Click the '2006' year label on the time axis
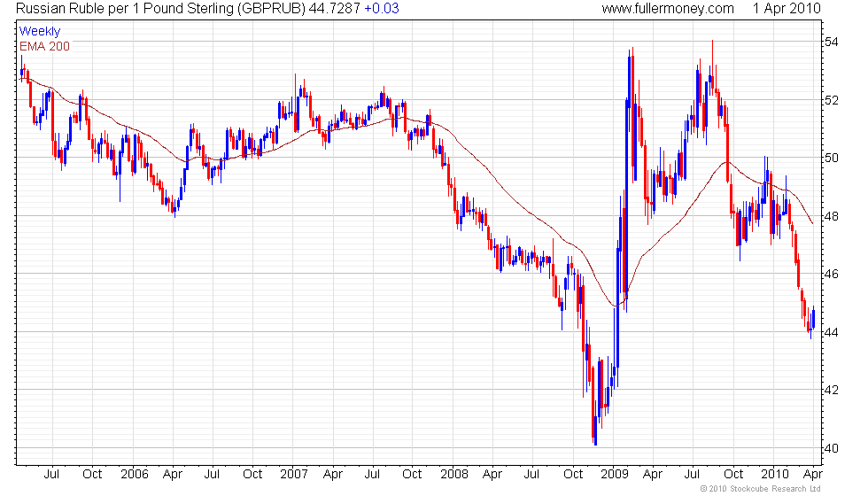The width and height of the screenshot is (868, 496). click(135, 475)
